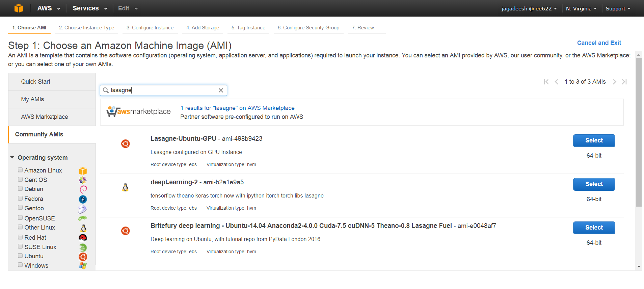
Task: Collapse the Operating system filter section
Action: pyautogui.click(x=12, y=157)
